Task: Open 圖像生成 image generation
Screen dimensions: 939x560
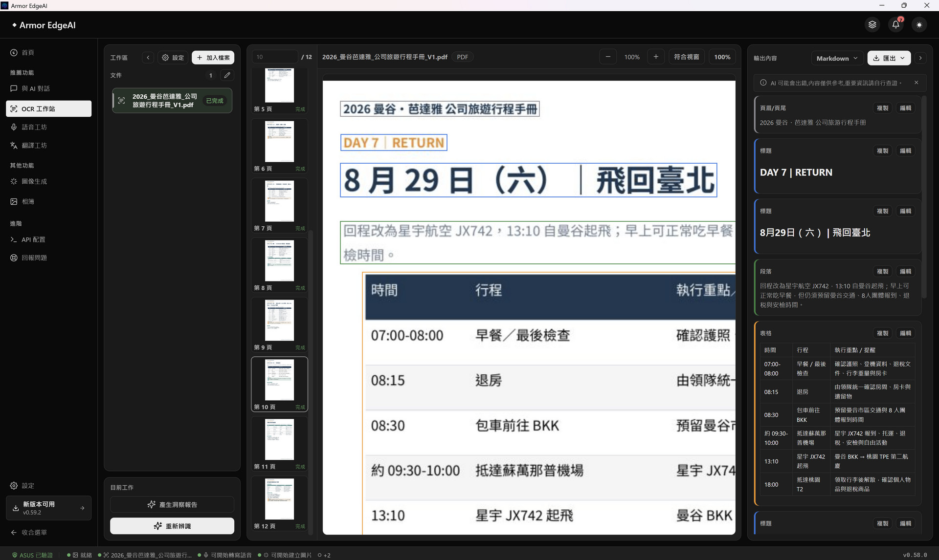Action: pyautogui.click(x=48, y=181)
